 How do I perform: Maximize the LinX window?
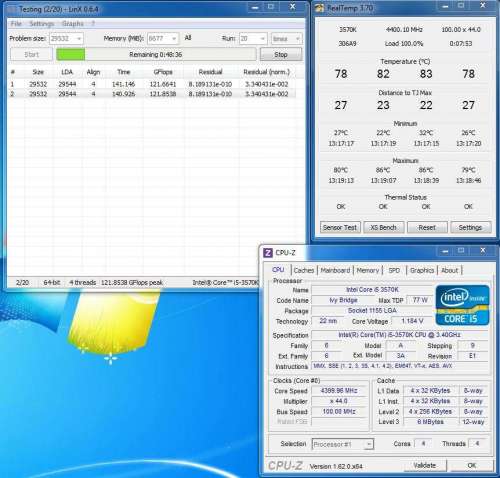tap(271, 7)
